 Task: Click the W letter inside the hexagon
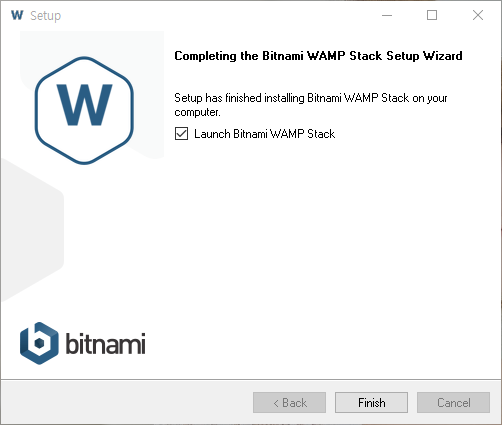point(84,105)
